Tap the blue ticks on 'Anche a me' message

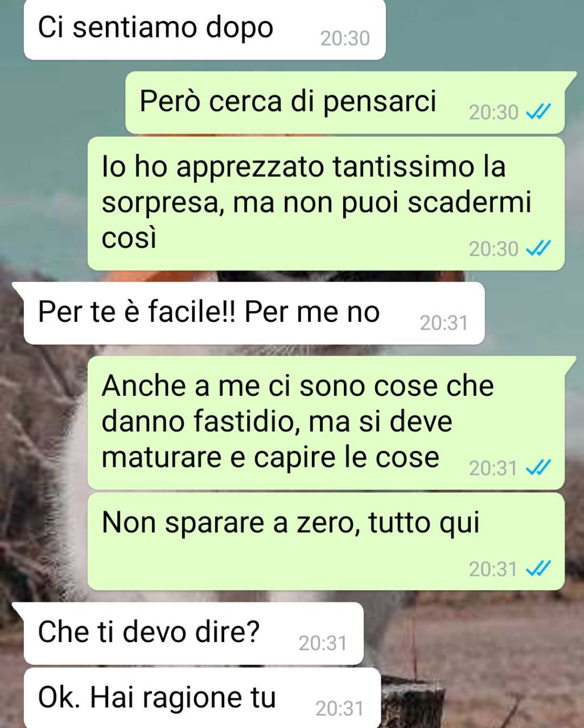coord(537,468)
